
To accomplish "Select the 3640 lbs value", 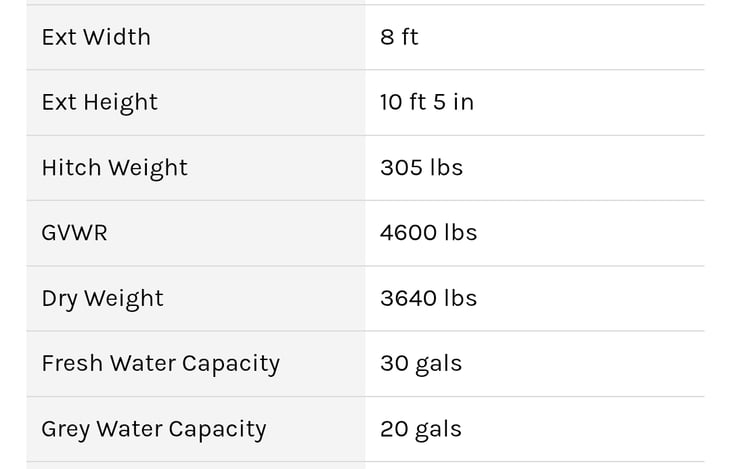I will (x=428, y=298).
